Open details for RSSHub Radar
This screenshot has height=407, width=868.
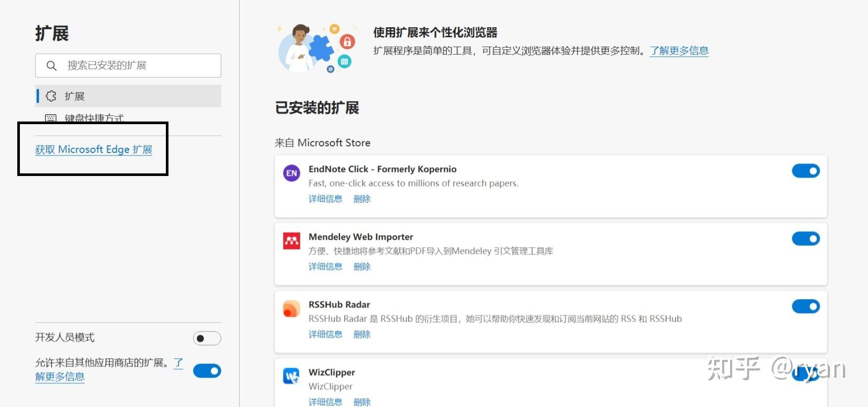pyautogui.click(x=325, y=334)
